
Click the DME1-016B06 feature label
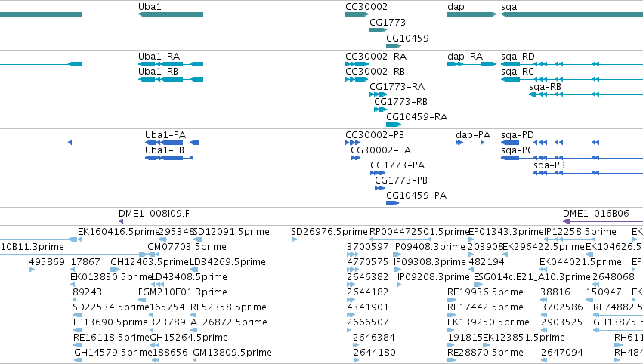[x=596, y=214]
